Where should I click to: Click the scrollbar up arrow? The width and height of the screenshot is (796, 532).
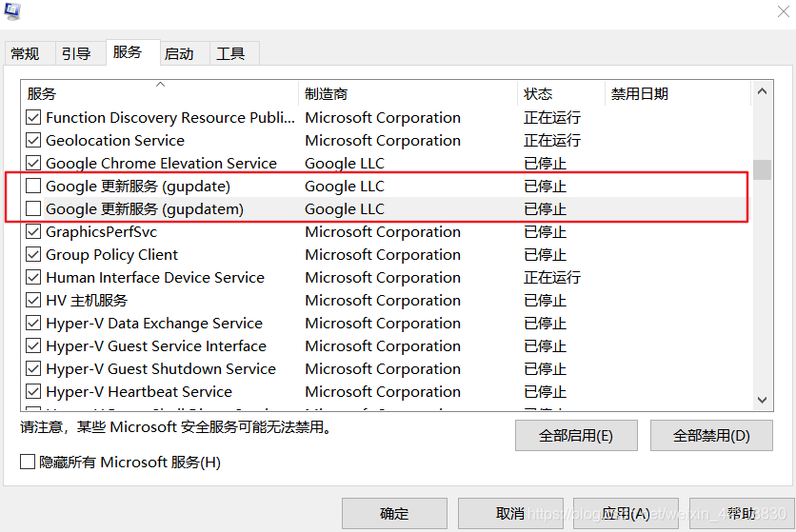click(x=762, y=91)
